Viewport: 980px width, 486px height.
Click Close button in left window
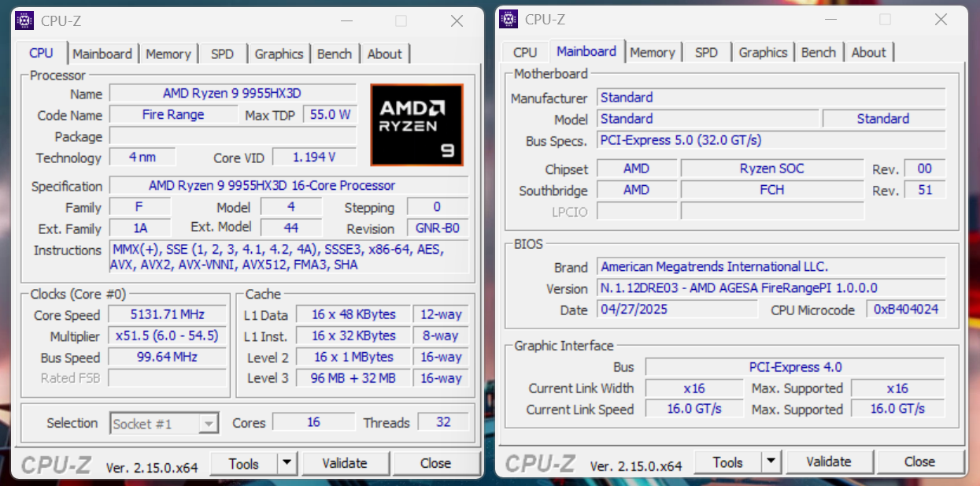point(435,464)
